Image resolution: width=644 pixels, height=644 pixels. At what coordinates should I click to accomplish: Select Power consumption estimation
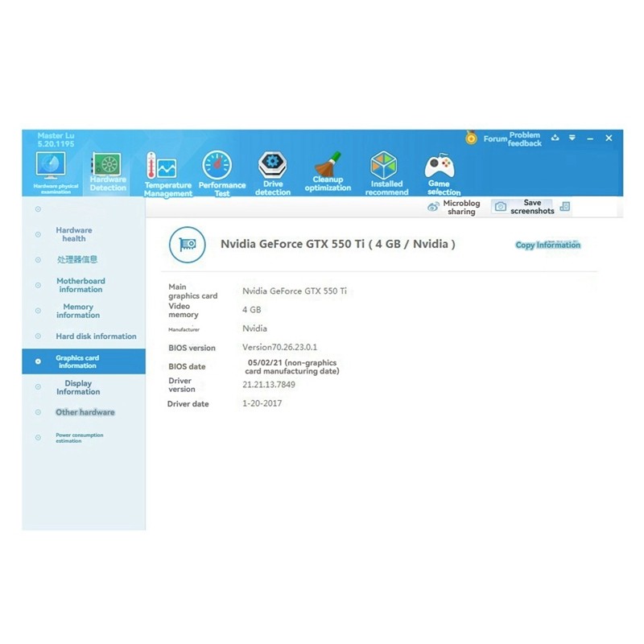(79, 438)
